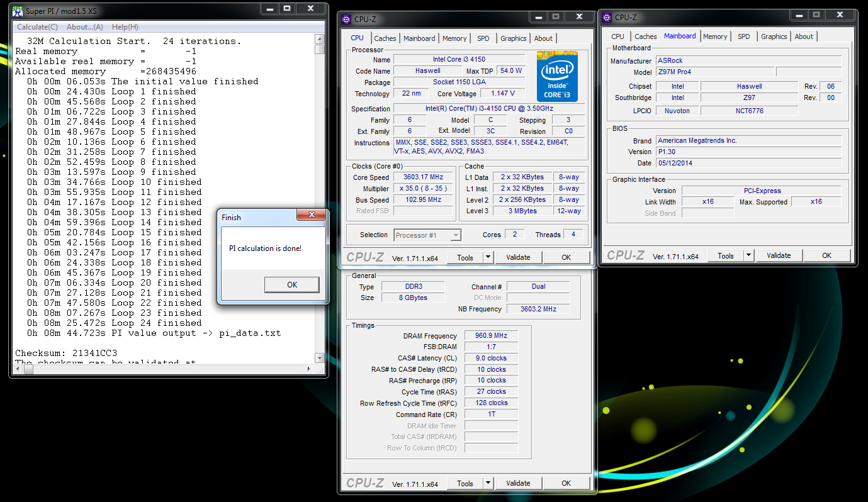Open the About tab in the right CPU-Z window
This screenshot has height=502, width=868.
[804, 36]
